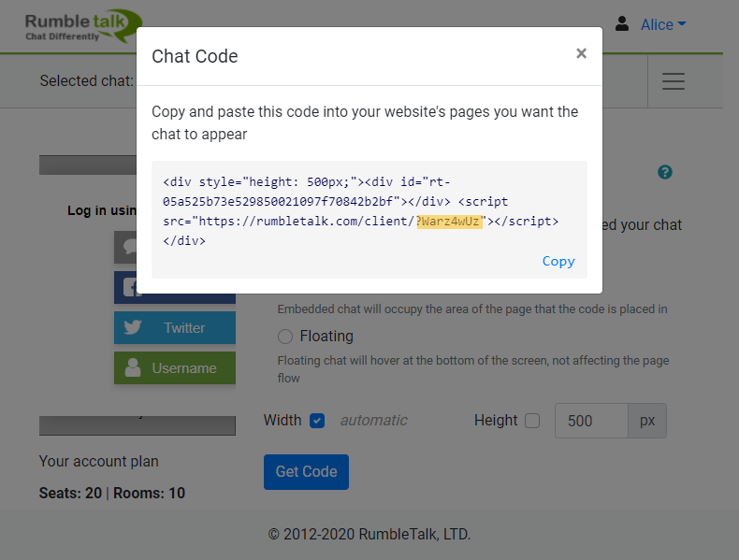
Task: Click the Facebook login icon
Action: tap(124, 288)
